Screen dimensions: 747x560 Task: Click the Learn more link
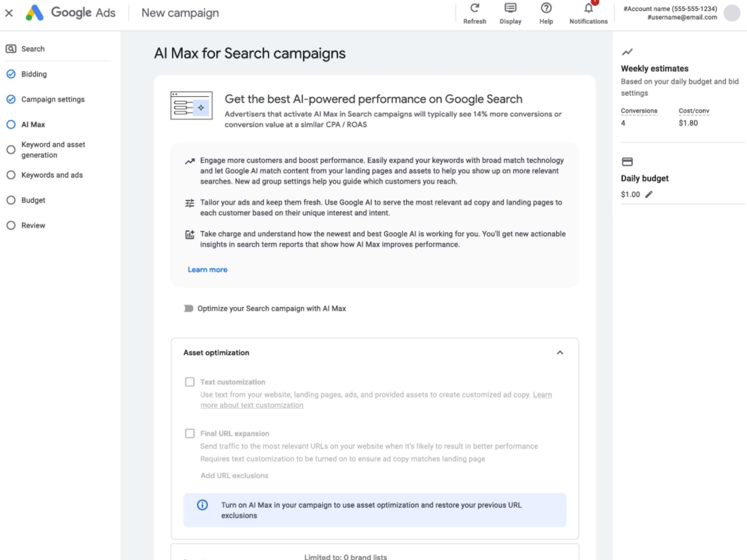(x=207, y=269)
